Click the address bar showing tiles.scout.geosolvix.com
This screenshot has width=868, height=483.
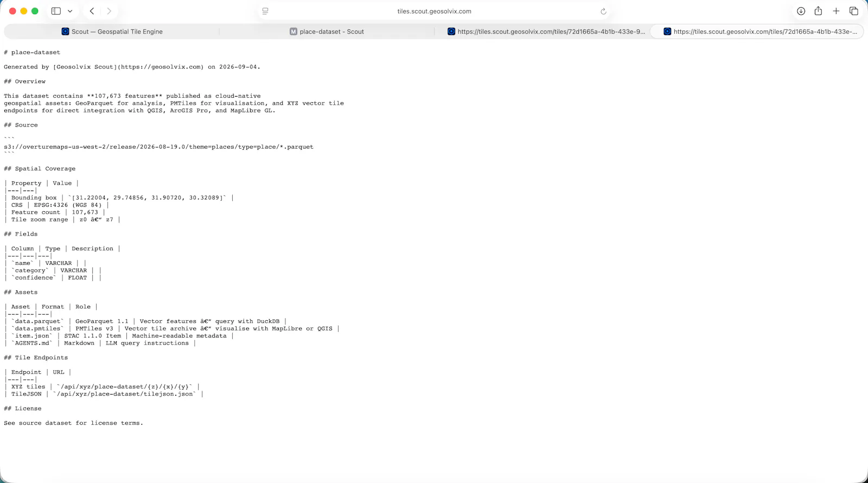[434, 11]
